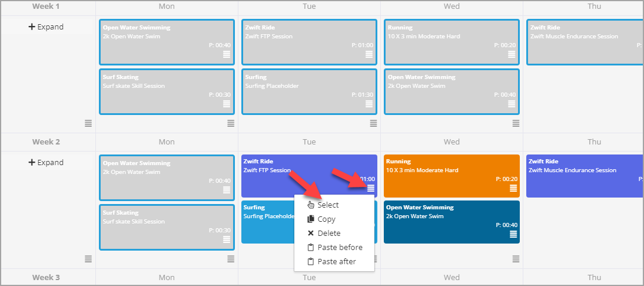Screen dimensions: 644x286
Task: Open hamburger menu on Week 1 Surf Skating card
Action: click(x=226, y=104)
